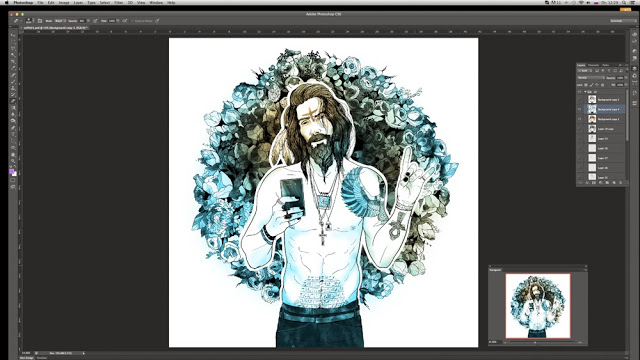Open the Opacity slider dropdown in options bar
This screenshot has height=360, width=640.
(x=88, y=21)
